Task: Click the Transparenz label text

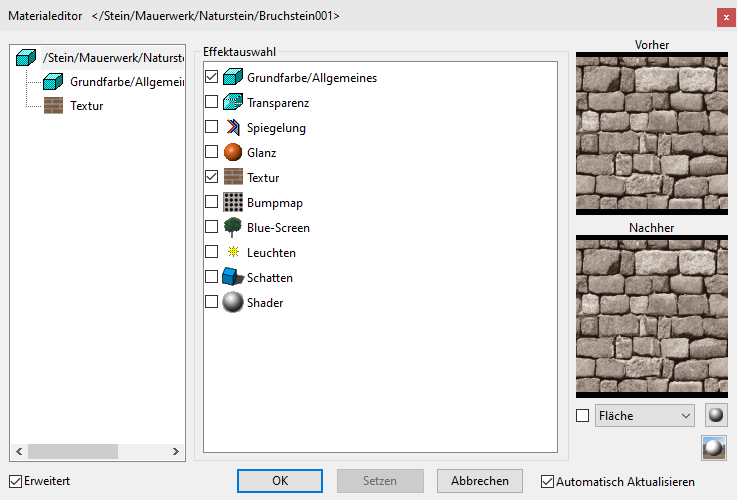Action: tap(278, 103)
